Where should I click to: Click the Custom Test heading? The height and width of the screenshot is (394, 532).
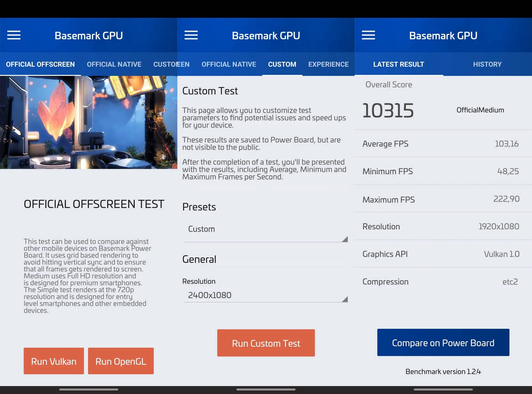tap(210, 91)
